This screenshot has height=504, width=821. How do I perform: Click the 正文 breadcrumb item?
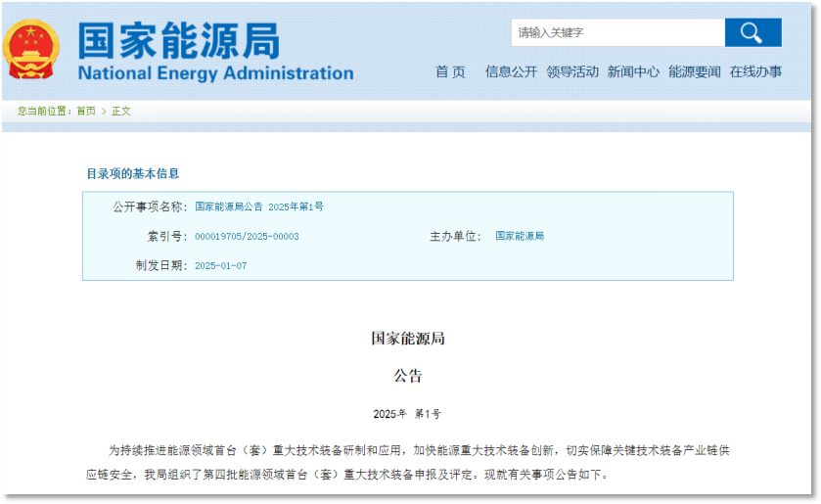tap(121, 112)
